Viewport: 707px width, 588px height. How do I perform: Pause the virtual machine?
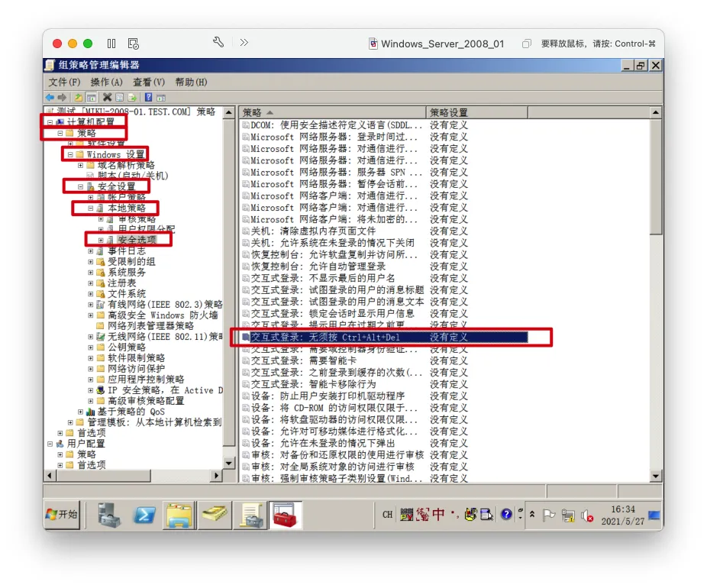pyautogui.click(x=111, y=44)
